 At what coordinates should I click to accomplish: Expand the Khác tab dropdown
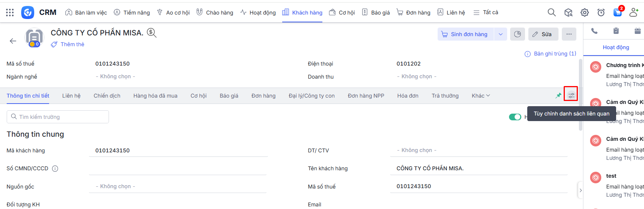(481, 96)
